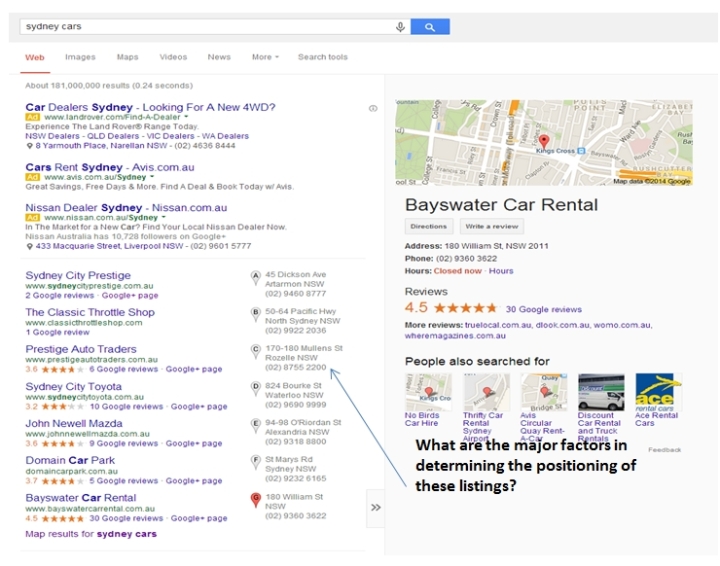Click map pin A for Sydney City Prestige
Screen dimensions: 720x566
coord(255,278)
